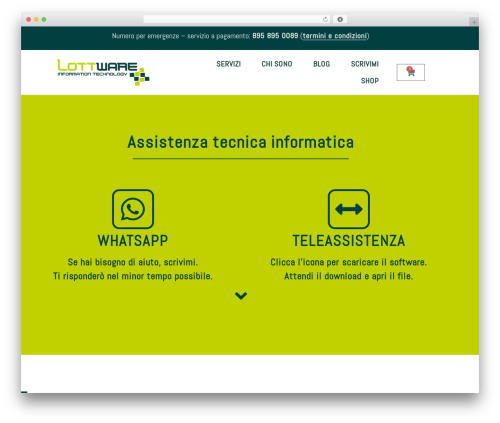The height and width of the screenshot is (423, 500).
Task: Open the Shop menu item
Action: (370, 81)
